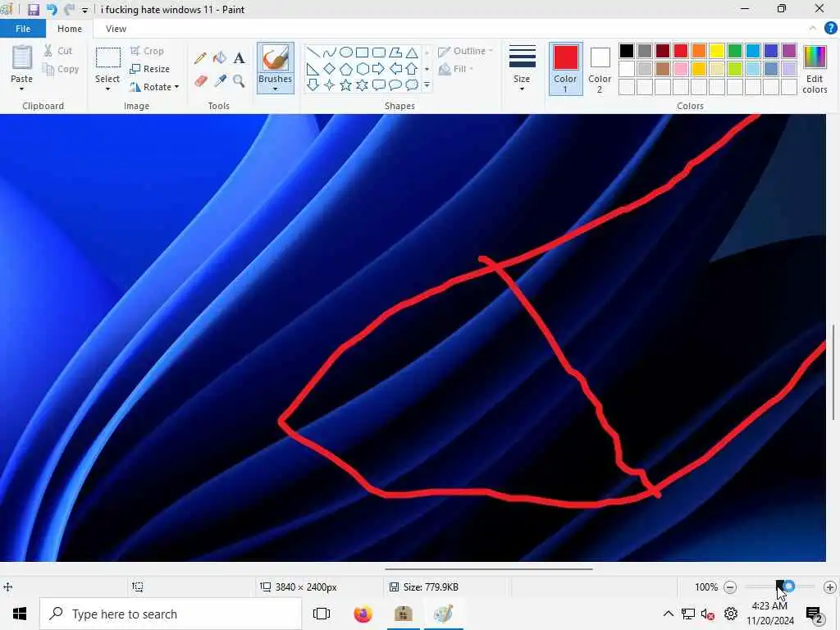Choose the Line shape
The image size is (840, 630).
click(x=313, y=52)
